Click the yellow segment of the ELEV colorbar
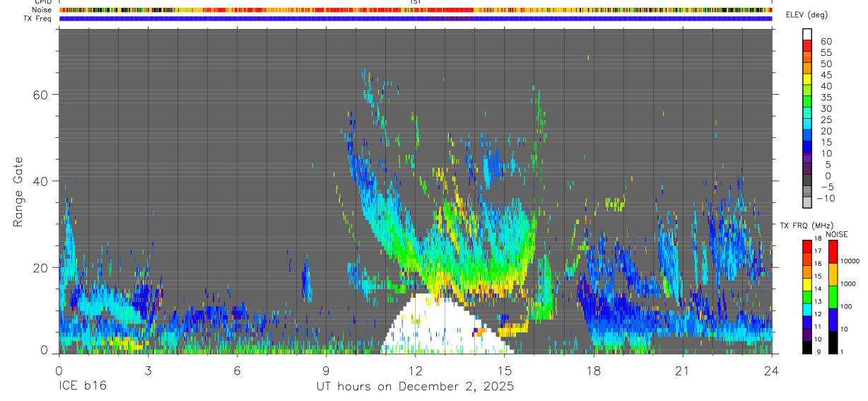 pyautogui.click(x=807, y=78)
